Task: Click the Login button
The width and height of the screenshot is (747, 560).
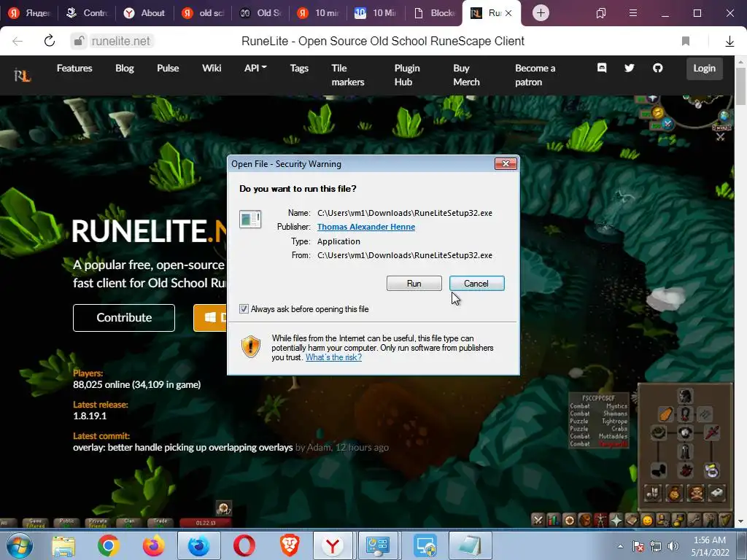Action: 704,68
